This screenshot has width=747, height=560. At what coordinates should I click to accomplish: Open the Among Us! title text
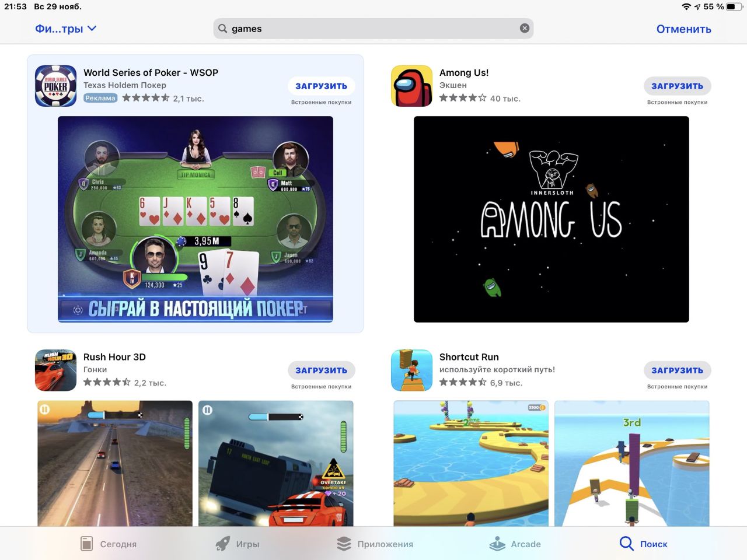(x=464, y=72)
